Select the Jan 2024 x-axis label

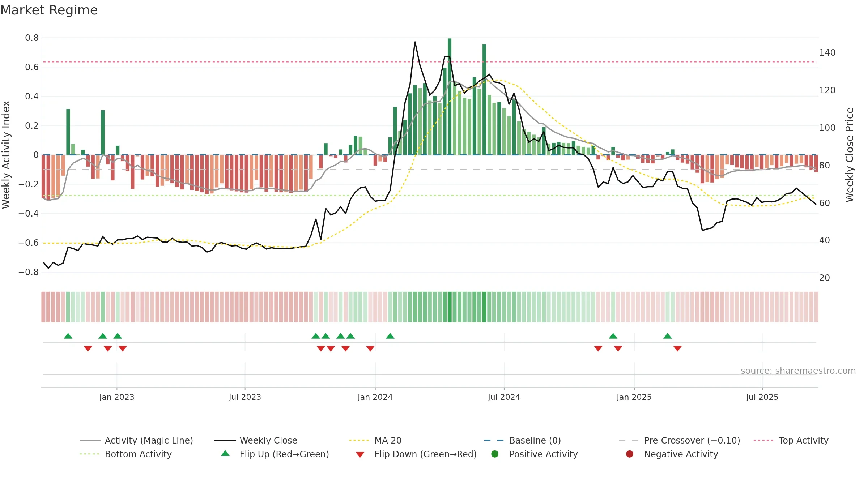[x=375, y=397]
